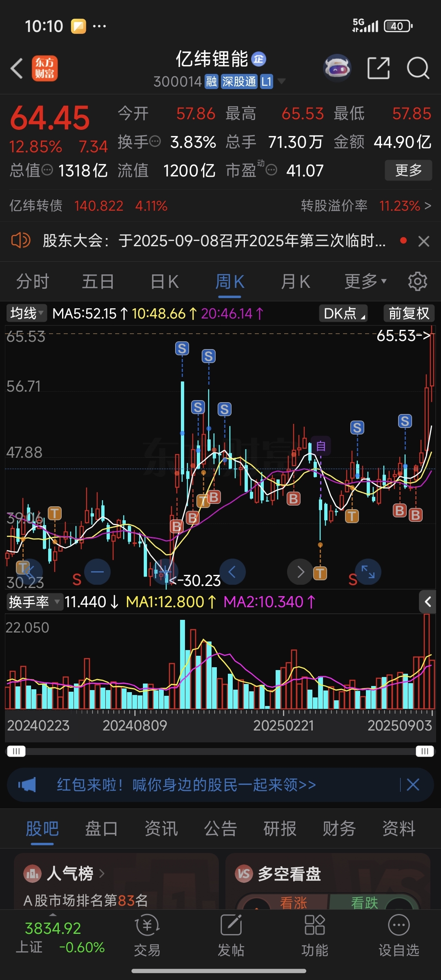Tap the 企 verified badge by stock name
The width and height of the screenshot is (441, 980).
[x=258, y=59]
